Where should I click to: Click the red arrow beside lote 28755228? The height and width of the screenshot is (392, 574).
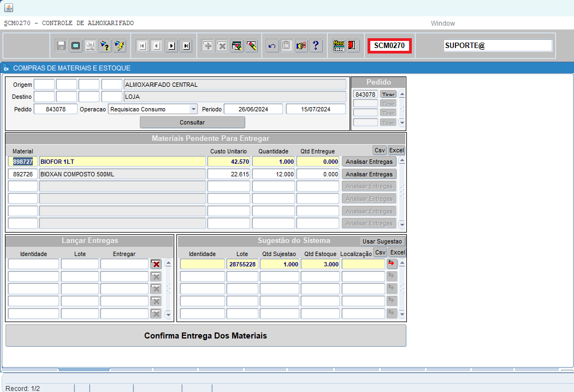pyautogui.click(x=392, y=264)
